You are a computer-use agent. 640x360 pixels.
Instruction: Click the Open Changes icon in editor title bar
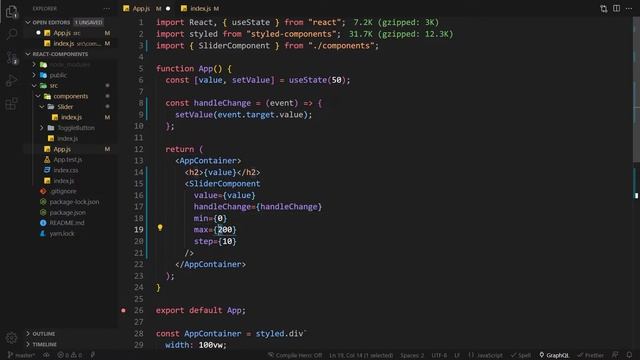click(603, 9)
